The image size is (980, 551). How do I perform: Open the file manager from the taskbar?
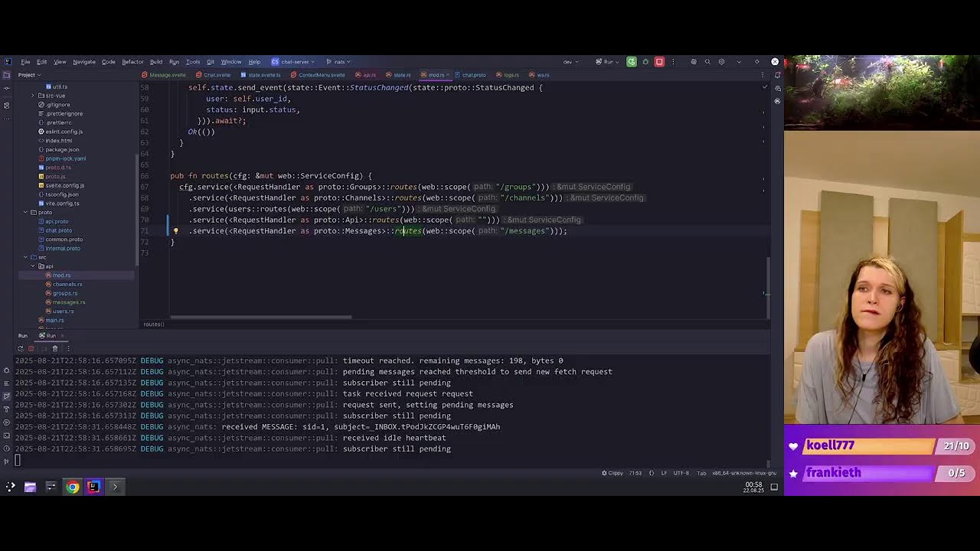click(x=30, y=487)
